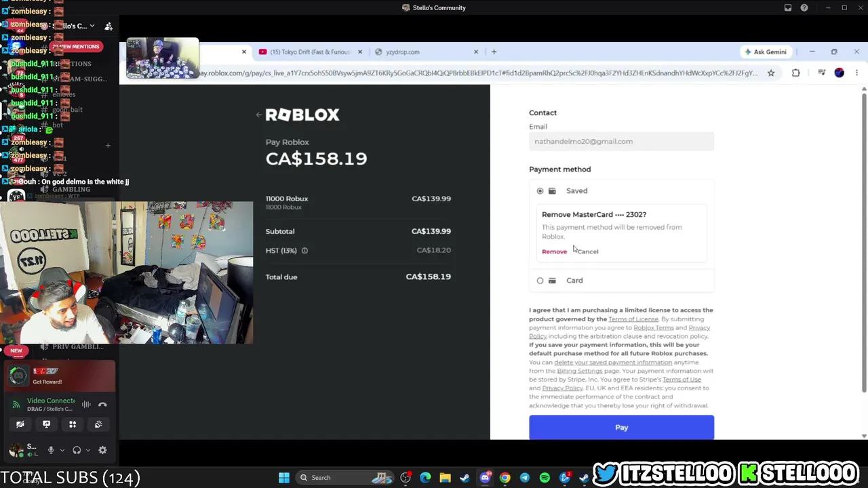Click the NEW unread messages pill in Discord
The height and width of the screenshot is (488, 868).
(16, 351)
